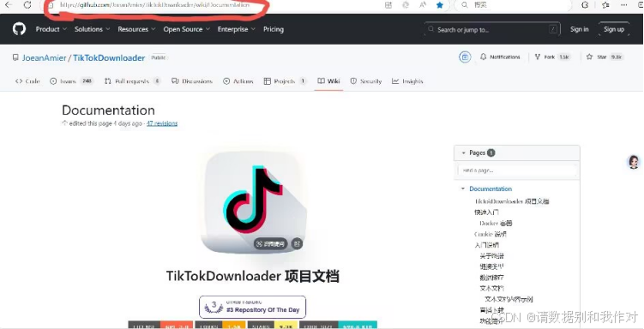
Task: Click the small square icon on the logo image
Action: (298, 243)
